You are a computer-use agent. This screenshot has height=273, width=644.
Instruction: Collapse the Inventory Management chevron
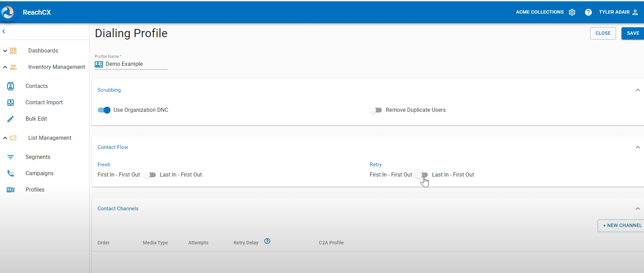pos(5,67)
